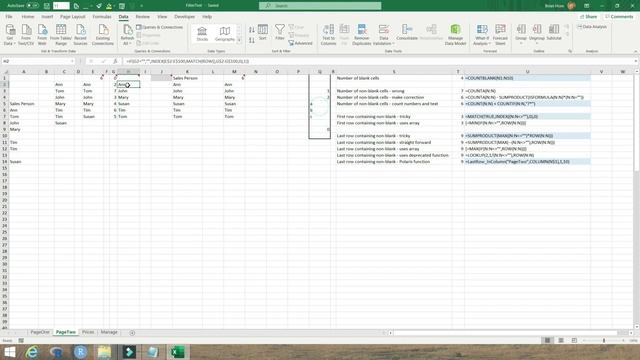Screen dimensions: 640x360
Task: Open the Prices sheet tab
Action: tap(88, 332)
